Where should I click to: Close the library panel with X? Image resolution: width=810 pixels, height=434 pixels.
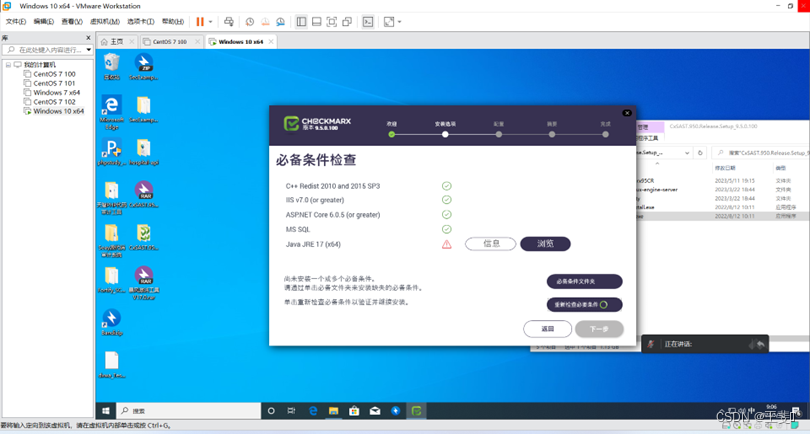(88, 38)
